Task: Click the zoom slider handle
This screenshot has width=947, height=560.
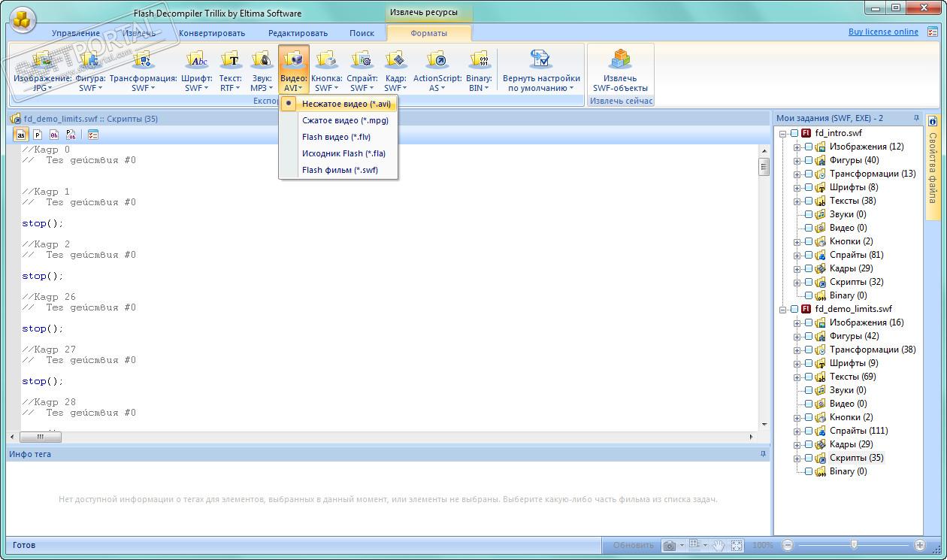Action: 854,545
